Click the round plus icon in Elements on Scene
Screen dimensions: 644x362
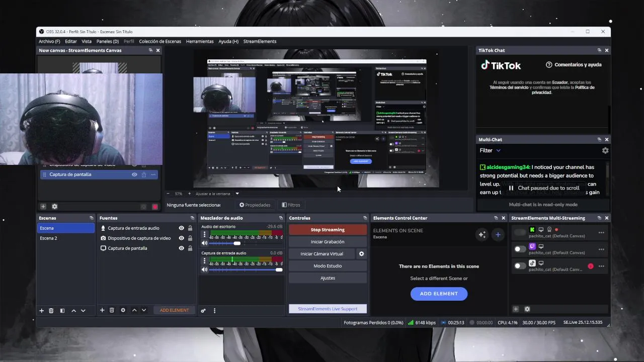[498, 235]
